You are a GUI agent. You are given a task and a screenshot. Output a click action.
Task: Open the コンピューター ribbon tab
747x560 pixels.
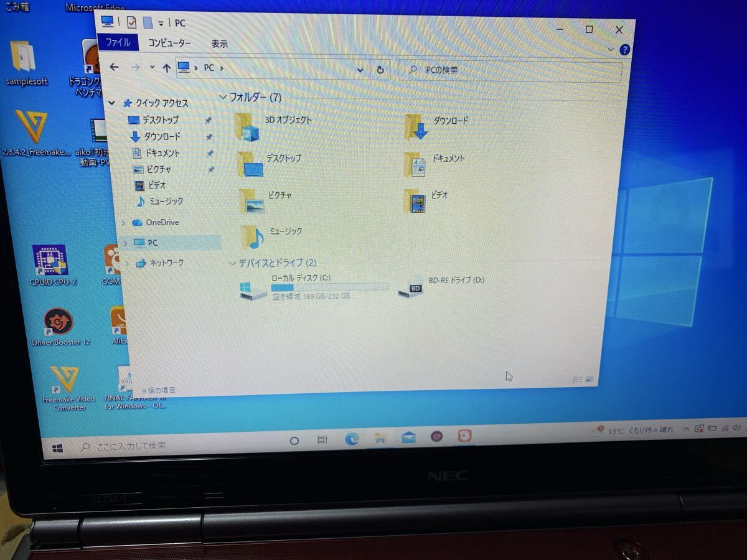point(169,44)
